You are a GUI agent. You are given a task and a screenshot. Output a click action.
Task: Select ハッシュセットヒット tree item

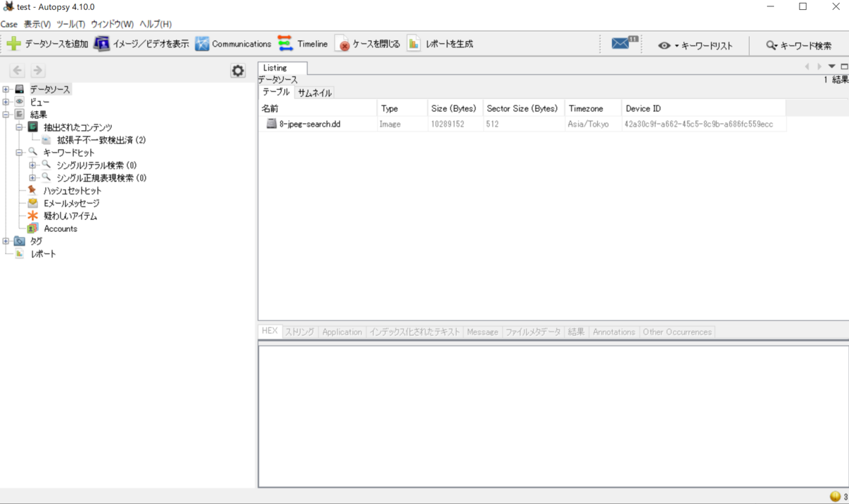click(73, 191)
